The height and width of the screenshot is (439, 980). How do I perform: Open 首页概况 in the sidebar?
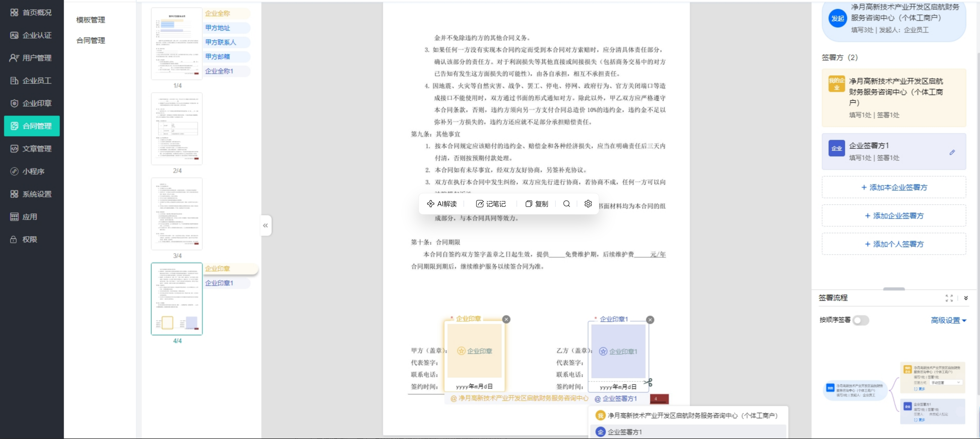pyautogui.click(x=31, y=13)
